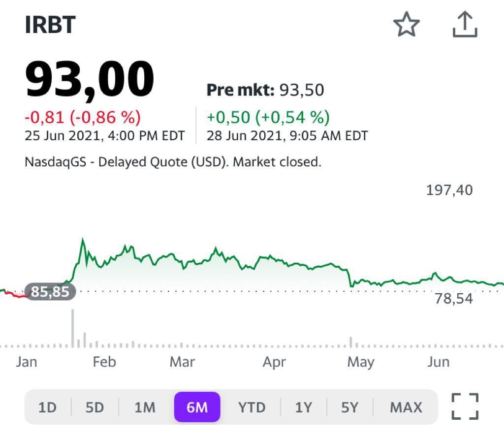Tap the pre-market price 93,50
The height and width of the screenshot is (435, 504).
click(x=302, y=90)
